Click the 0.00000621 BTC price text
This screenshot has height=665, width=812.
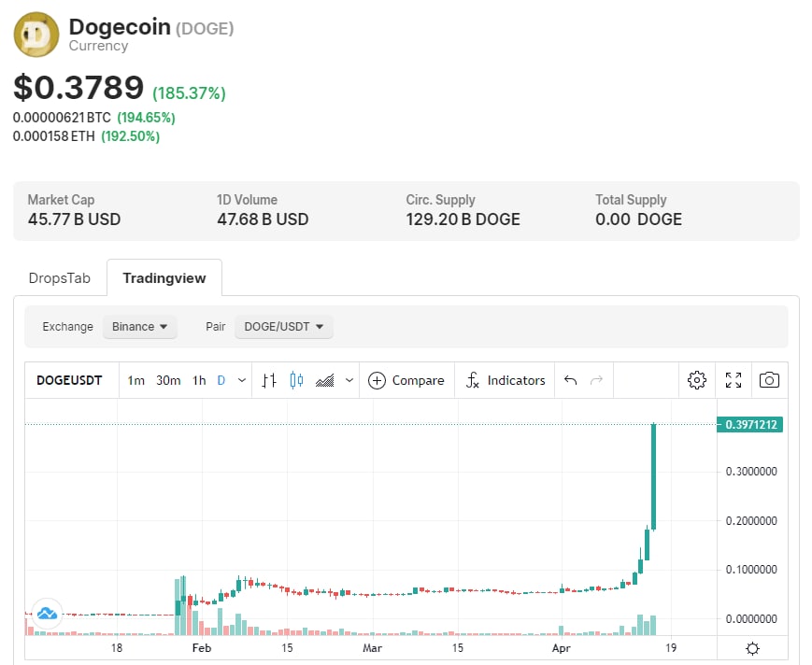click(x=62, y=118)
